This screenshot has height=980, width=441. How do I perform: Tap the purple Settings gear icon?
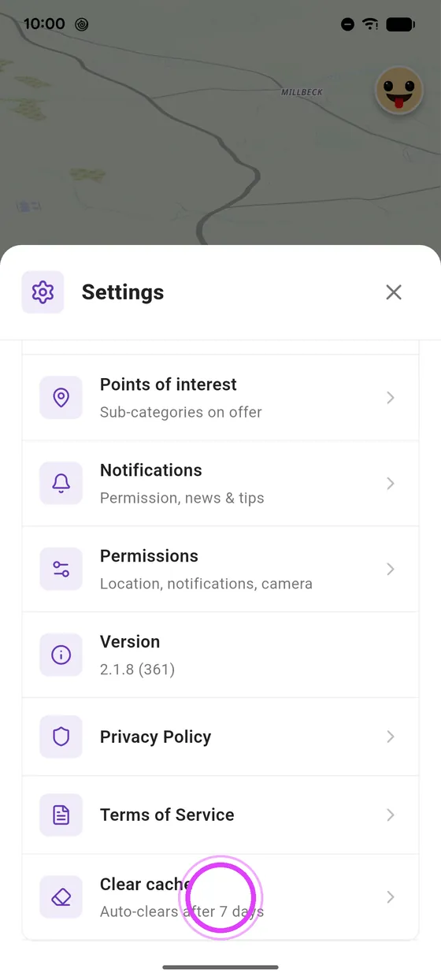pyautogui.click(x=43, y=292)
